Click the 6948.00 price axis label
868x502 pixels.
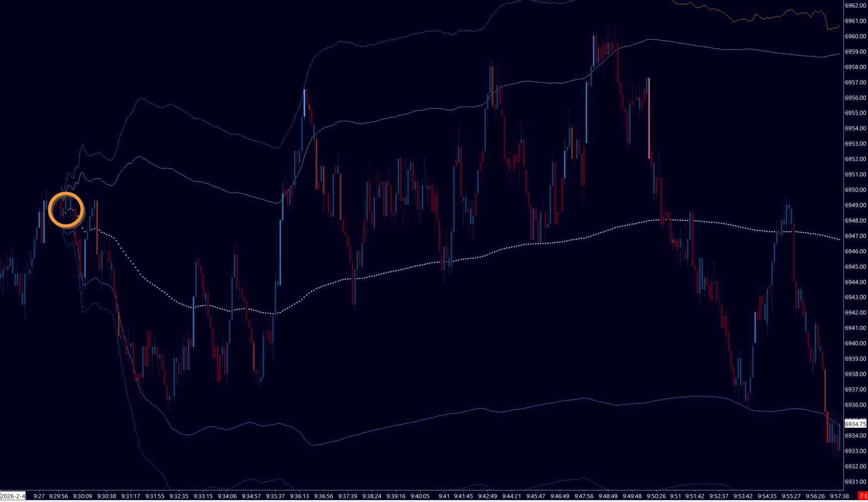point(855,221)
